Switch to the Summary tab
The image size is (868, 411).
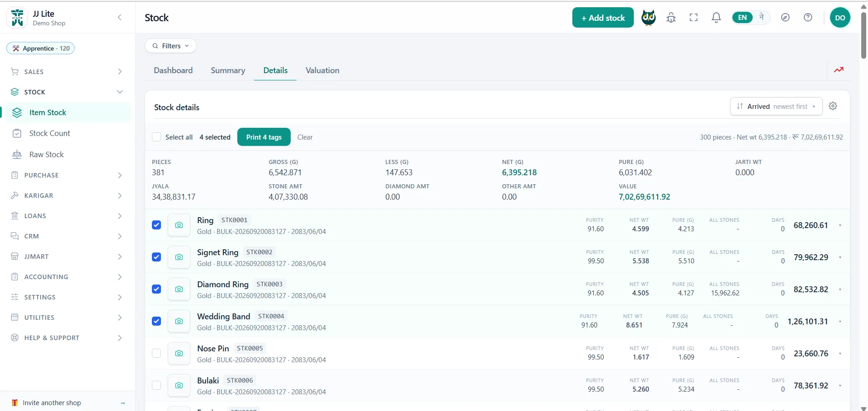pos(228,70)
